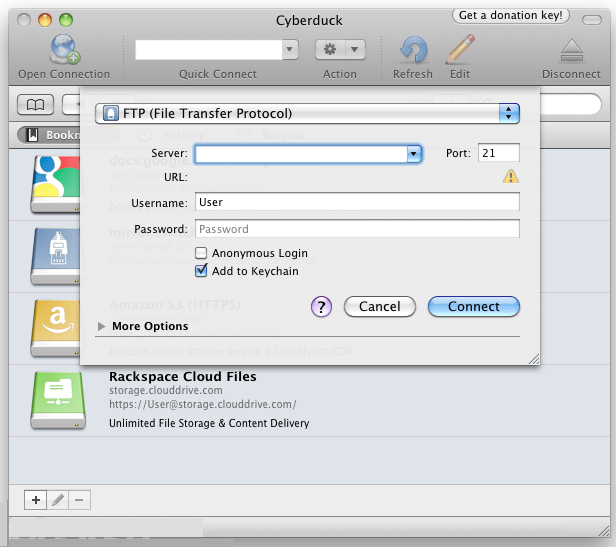The height and width of the screenshot is (547, 616).
Task: Click the Quick Connect text field
Action: (x=209, y=50)
